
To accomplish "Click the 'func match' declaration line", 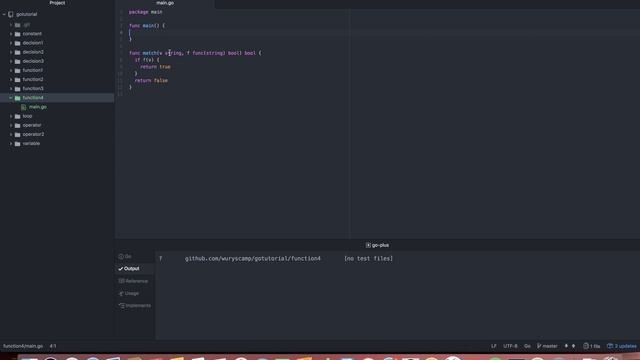I will point(195,53).
